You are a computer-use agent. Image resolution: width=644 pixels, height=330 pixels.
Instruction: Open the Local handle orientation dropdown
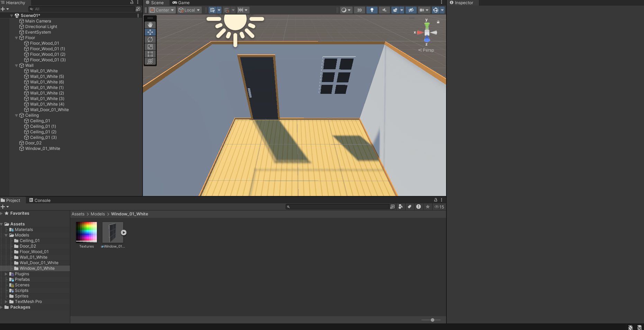point(189,10)
